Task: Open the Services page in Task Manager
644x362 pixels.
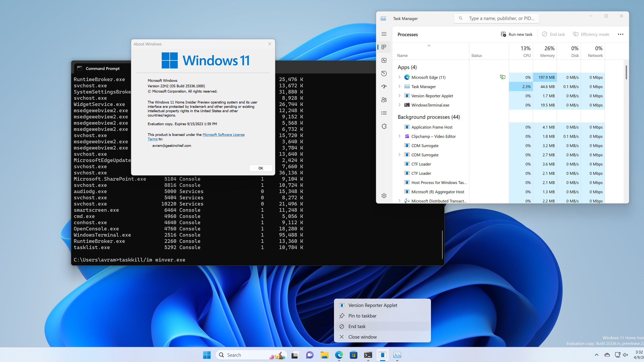Action: [384, 126]
